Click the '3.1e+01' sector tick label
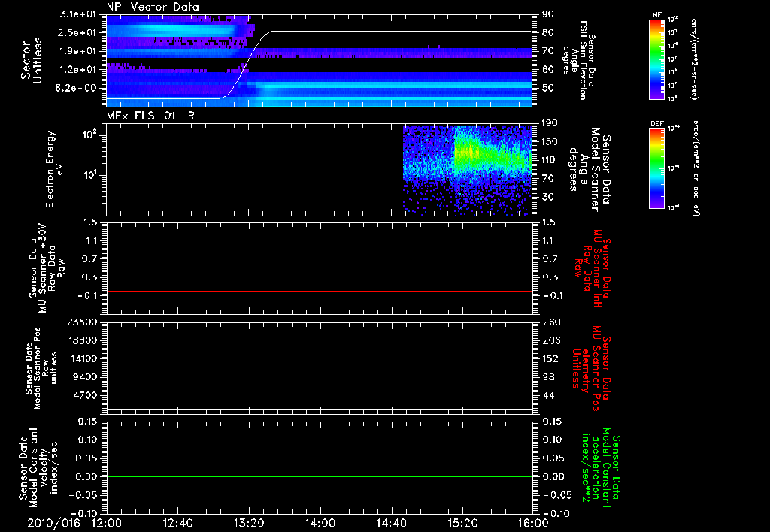Screen dimensions: 770x532 (x=78, y=14)
